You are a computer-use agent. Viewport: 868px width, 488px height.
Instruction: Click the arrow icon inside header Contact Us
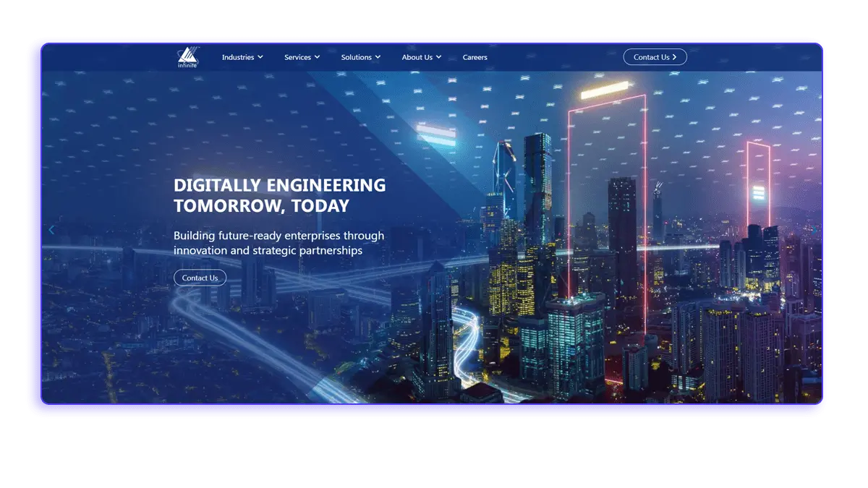coord(674,57)
